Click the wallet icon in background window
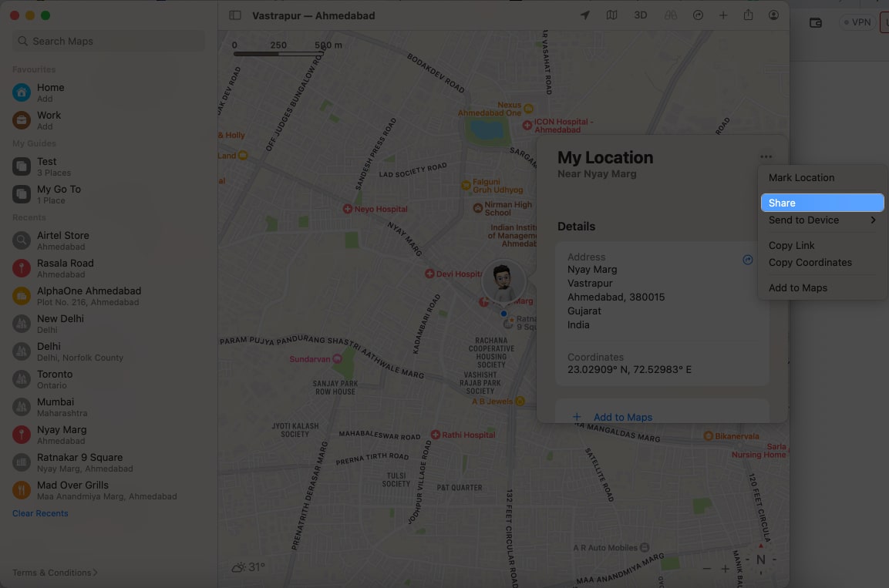Screen dimensions: 889x588 tap(815, 22)
